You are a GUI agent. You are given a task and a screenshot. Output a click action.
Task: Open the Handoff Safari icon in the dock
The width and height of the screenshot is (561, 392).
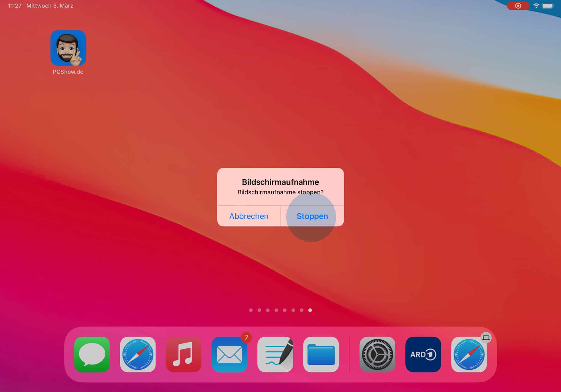pyautogui.click(x=469, y=354)
